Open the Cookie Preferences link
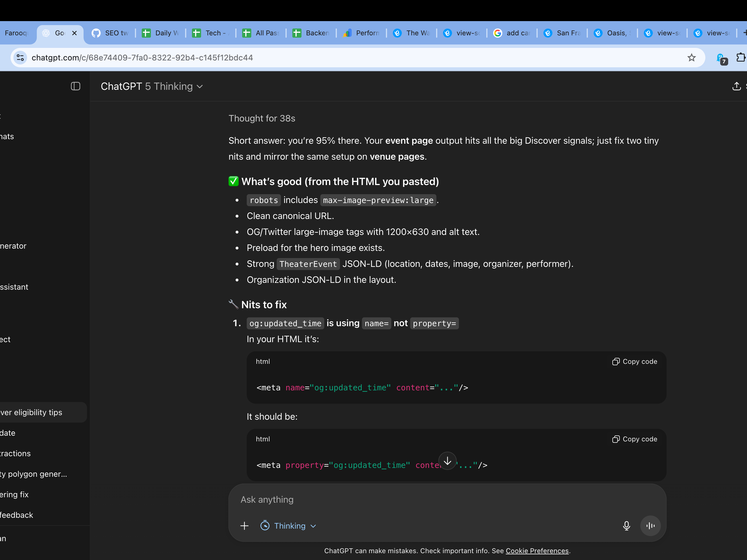Viewport: 747px width, 560px height. coord(537,551)
